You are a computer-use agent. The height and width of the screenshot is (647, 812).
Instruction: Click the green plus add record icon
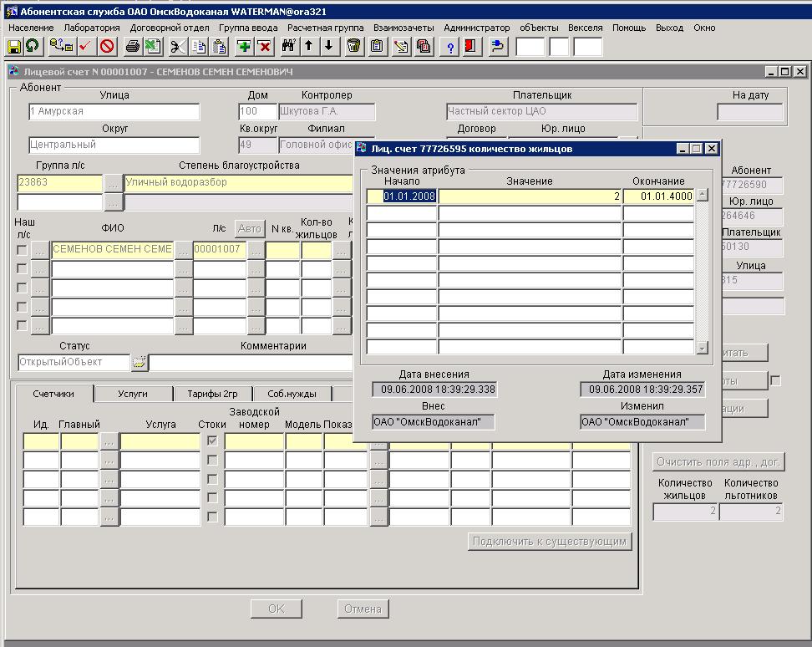tap(244, 47)
